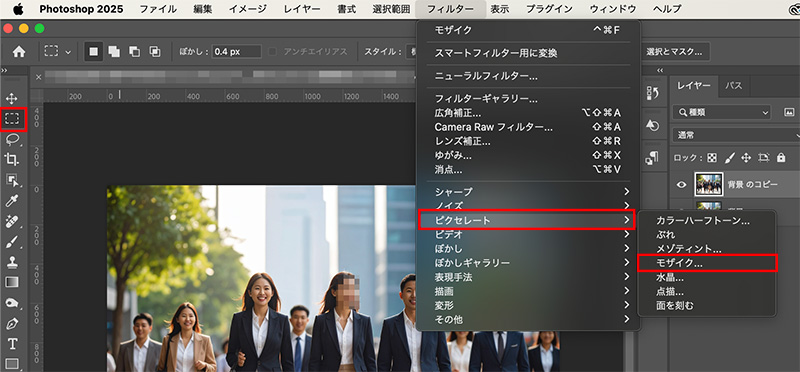This screenshot has height=372, width=800.
Task: Toggle the アンチエイリアス checkbox
Action: (273, 52)
